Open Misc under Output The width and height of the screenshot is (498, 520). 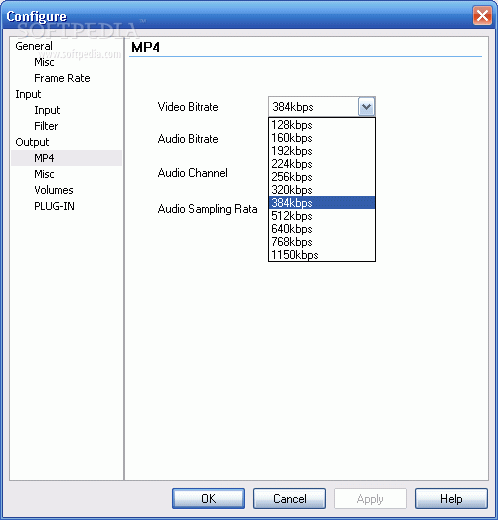(x=44, y=174)
